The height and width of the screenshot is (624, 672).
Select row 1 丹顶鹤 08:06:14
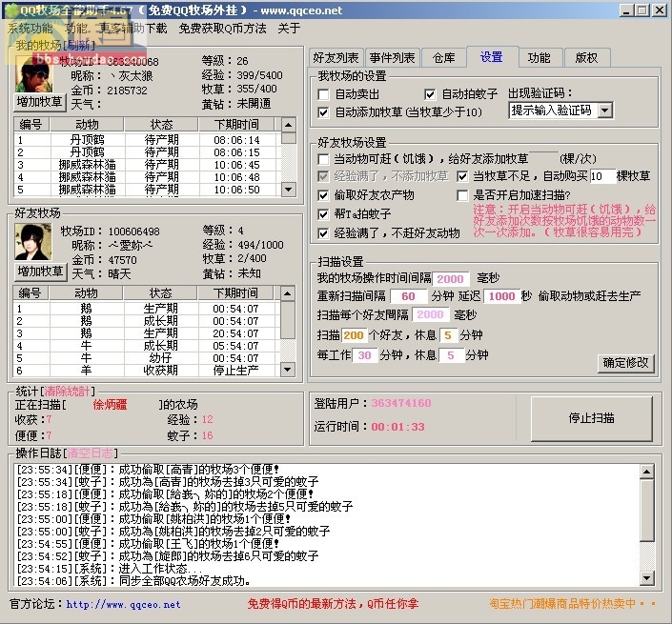[148, 140]
